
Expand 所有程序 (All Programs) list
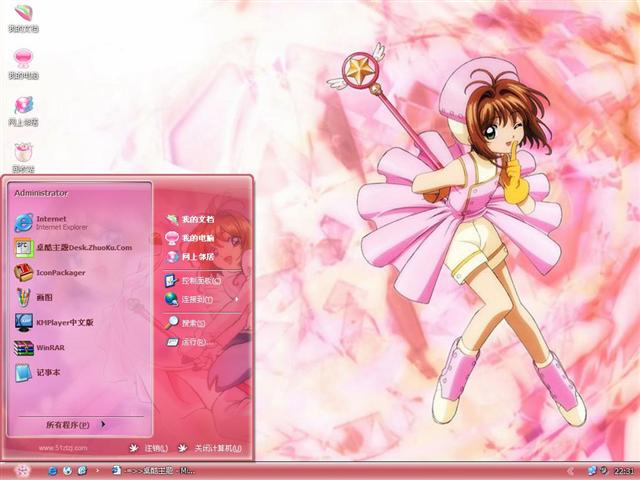76,424
